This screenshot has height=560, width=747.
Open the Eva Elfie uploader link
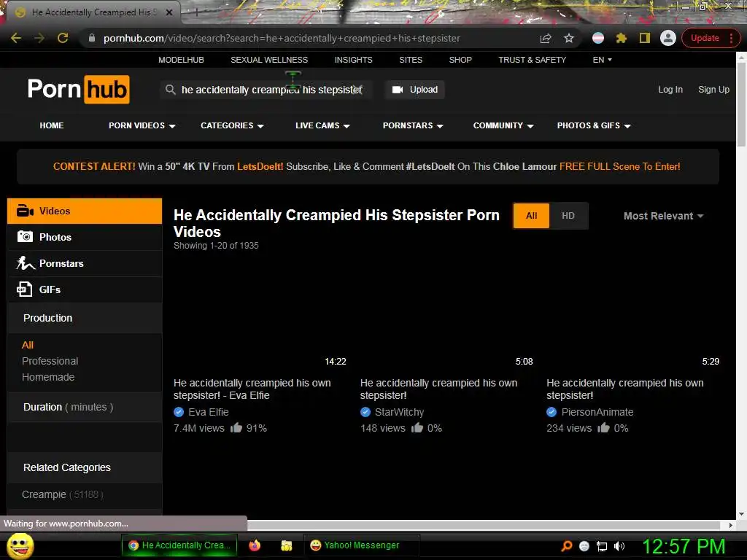(x=208, y=412)
